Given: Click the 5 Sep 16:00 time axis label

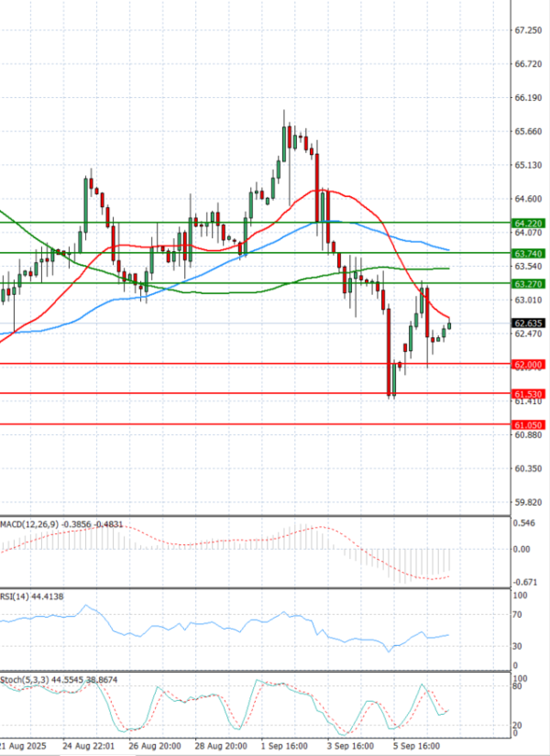Looking at the screenshot, I should [x=416, y=746].
